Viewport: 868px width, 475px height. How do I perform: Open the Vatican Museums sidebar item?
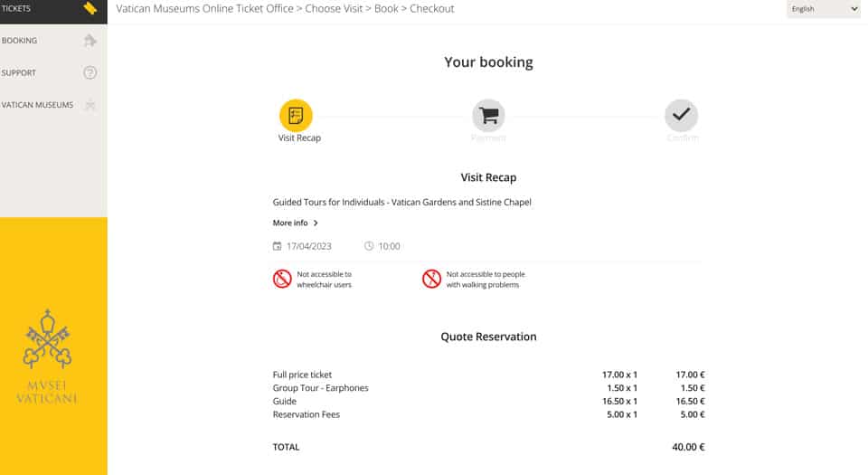coord(53,105)
